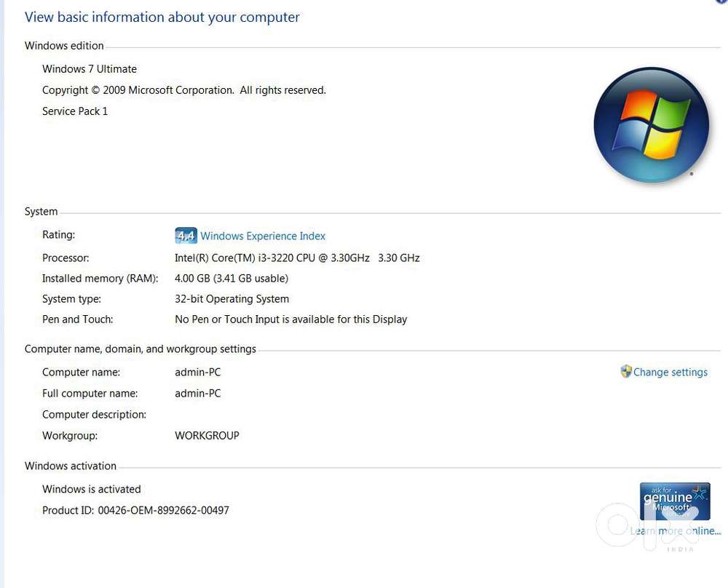Click the Service Pack 1 text
Image resolution: width=728 pixels, height=588 pixels.
coord(75,111)
